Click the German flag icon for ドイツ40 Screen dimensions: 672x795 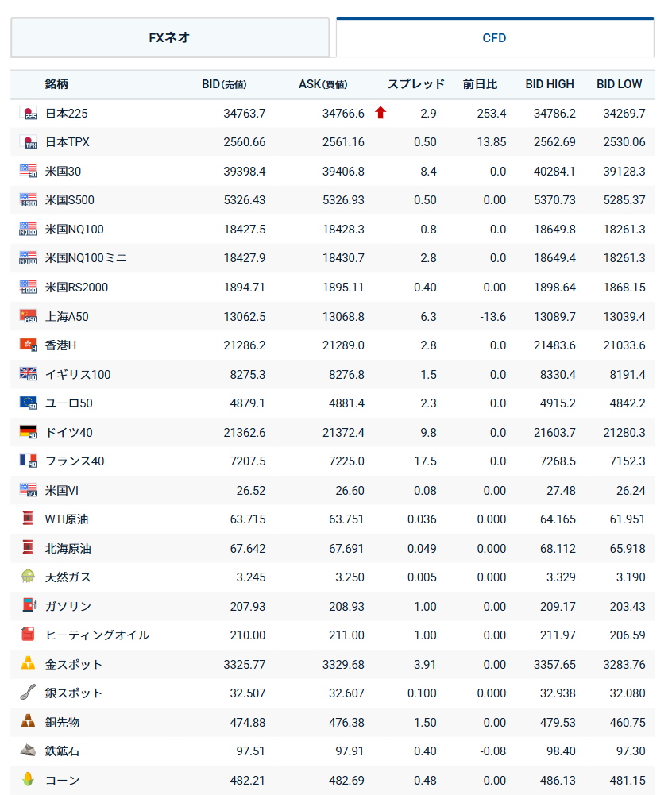coord(28,432)
